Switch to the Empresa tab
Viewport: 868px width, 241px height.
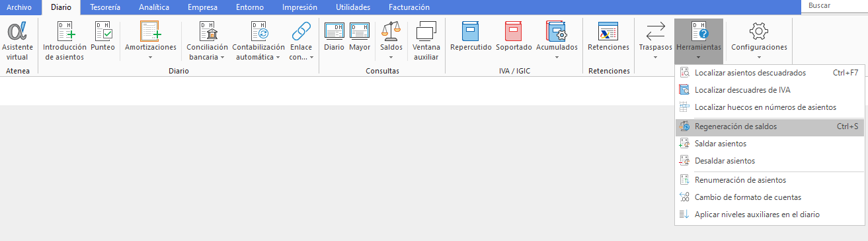point(202,7)
